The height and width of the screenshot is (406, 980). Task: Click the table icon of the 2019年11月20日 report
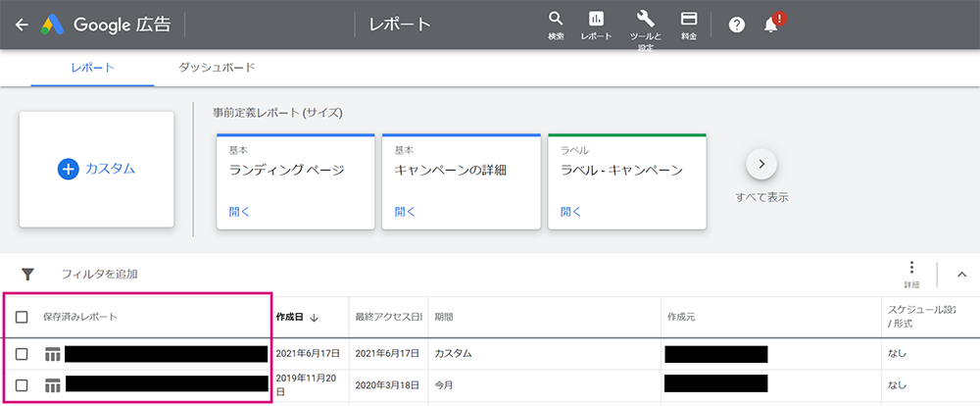coord(53,385)
